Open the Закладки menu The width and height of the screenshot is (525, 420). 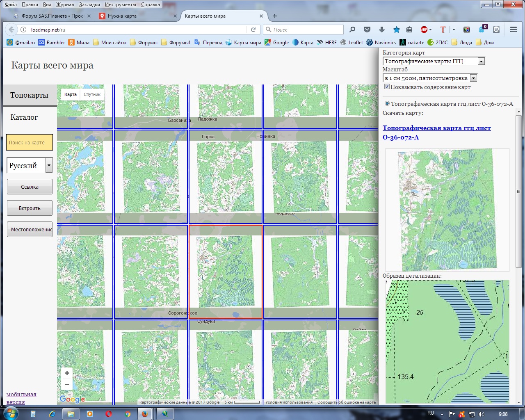(89, 5)
